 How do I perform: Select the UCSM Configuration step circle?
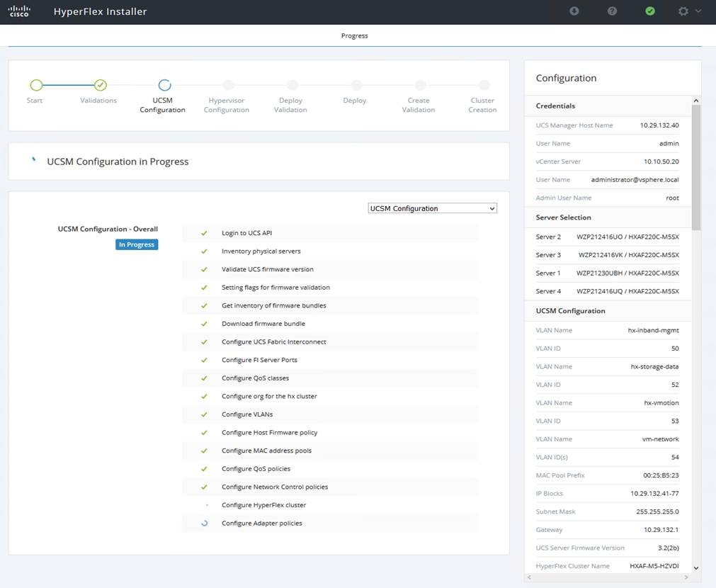pos(164,85)
